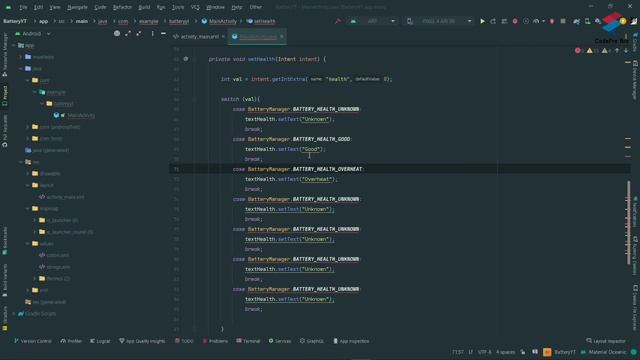
Task: Toggle the Bookmarks side tab
Action: coord(5,241)
